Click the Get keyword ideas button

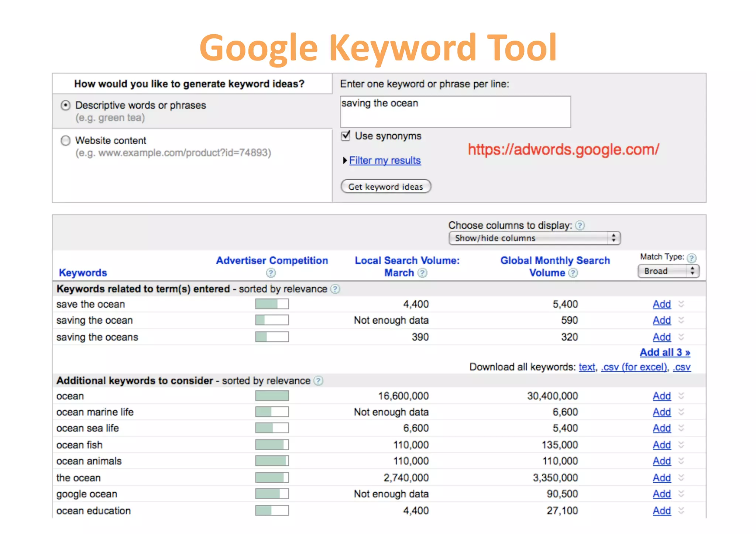(386, 186)
